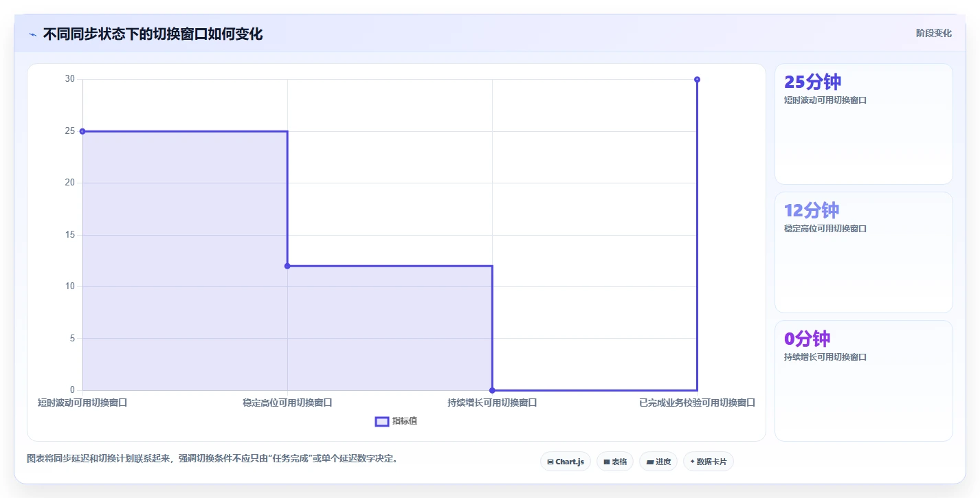Click the 12分钟 stat card value
This screenshot has height=498, width=980.
click(x=812, y=210)
